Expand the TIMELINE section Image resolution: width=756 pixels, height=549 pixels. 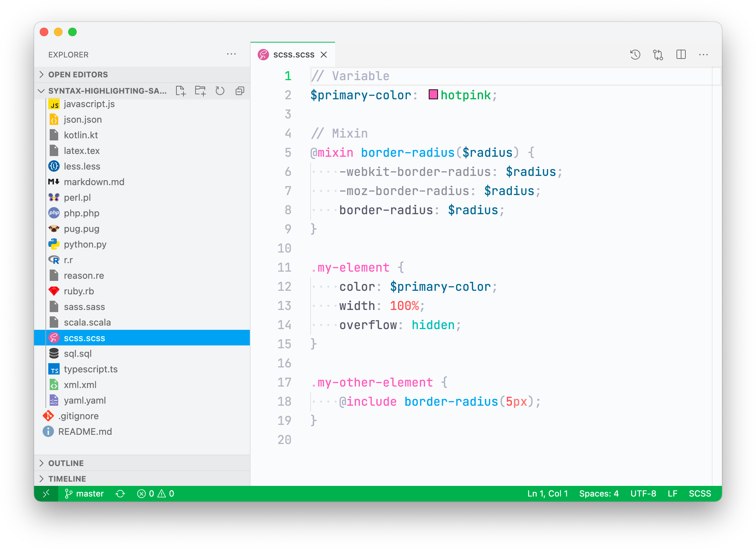42,479
